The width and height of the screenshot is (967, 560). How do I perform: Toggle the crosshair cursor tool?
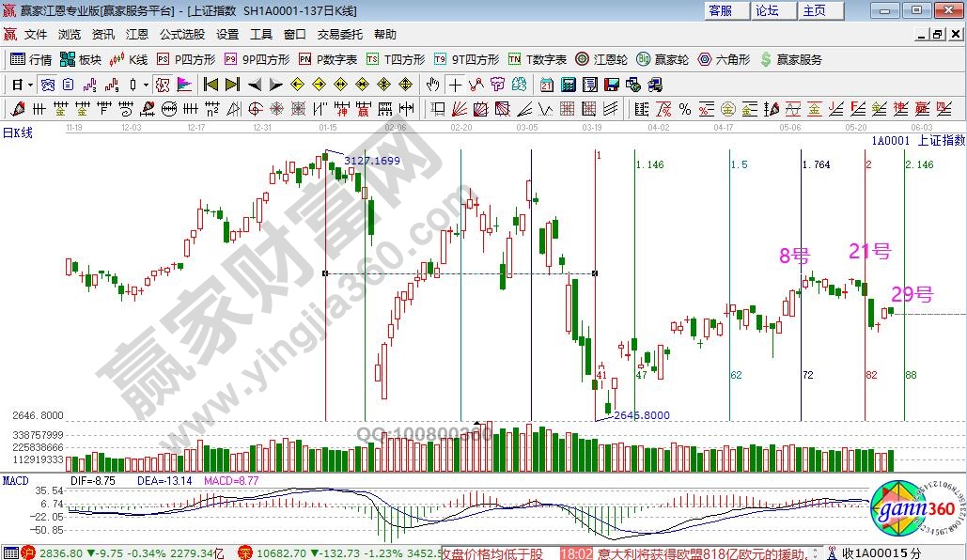(455, 85)
